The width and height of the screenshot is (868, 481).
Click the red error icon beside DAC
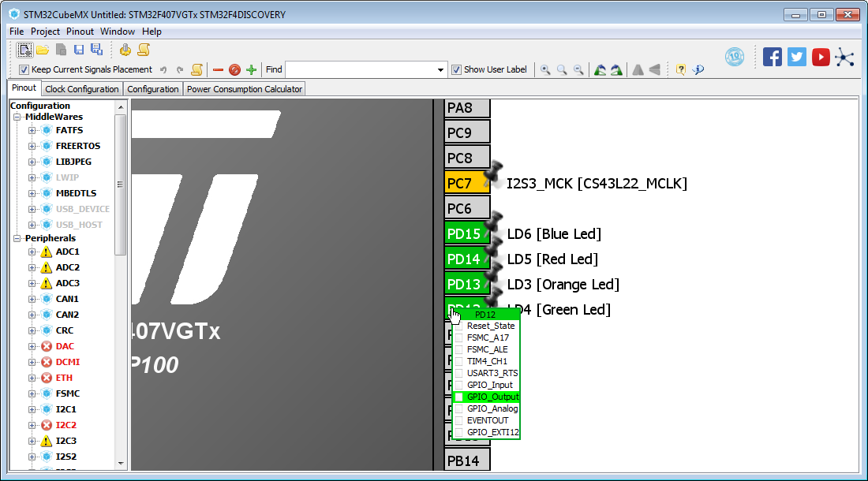[x=47, y=346]
